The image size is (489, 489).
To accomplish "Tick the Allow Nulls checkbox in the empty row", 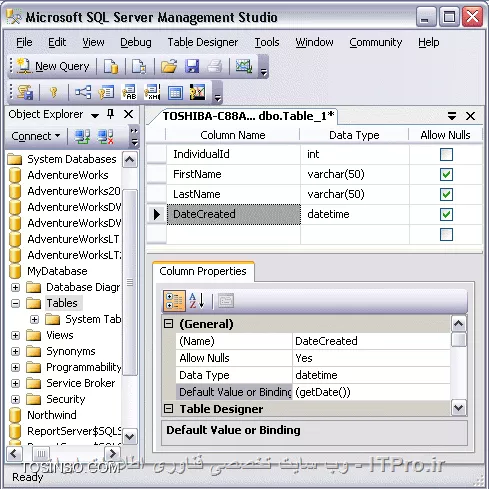I will pyautogui.click(x=446, y=234).
